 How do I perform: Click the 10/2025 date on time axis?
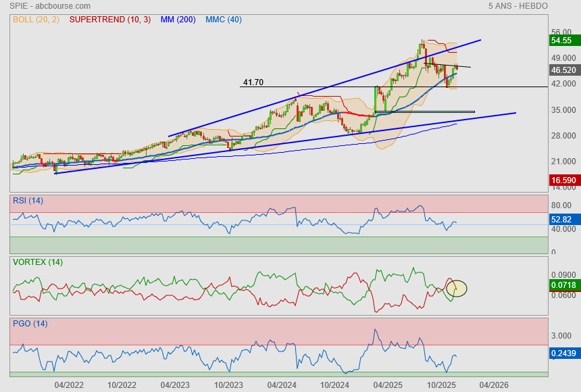point(440,385)
